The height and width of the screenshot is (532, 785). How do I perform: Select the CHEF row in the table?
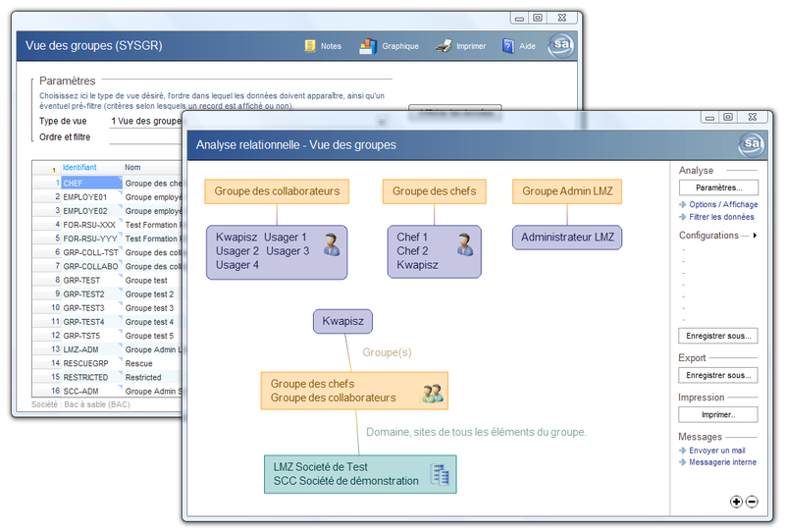(90, 183)
